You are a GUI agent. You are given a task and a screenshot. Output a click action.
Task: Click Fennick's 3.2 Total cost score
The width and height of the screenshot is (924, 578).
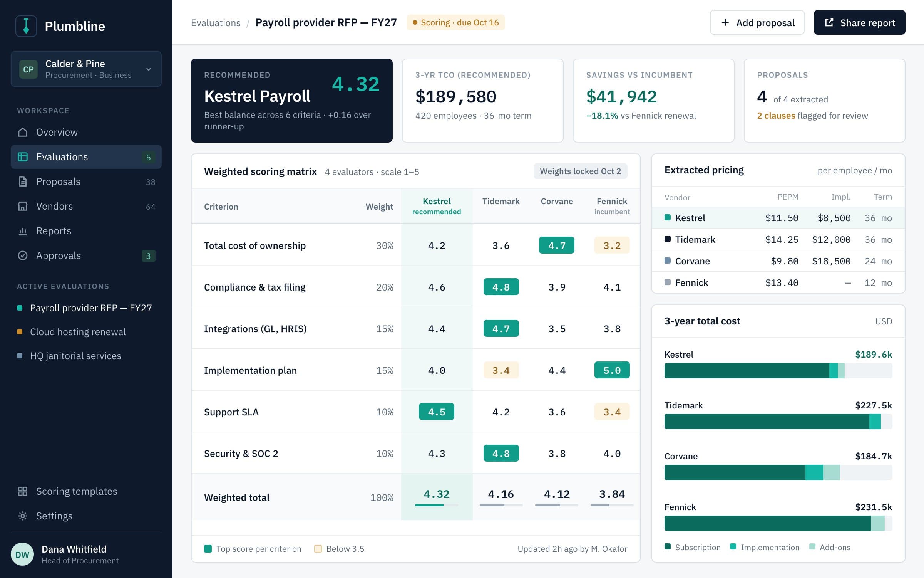click(612, 245)
